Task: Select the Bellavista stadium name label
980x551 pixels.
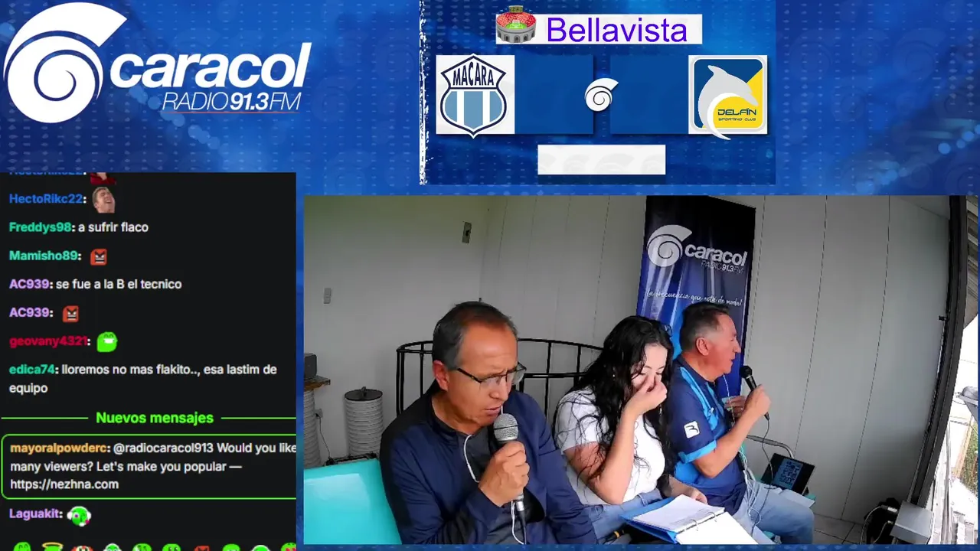Action: pos(616,30)
